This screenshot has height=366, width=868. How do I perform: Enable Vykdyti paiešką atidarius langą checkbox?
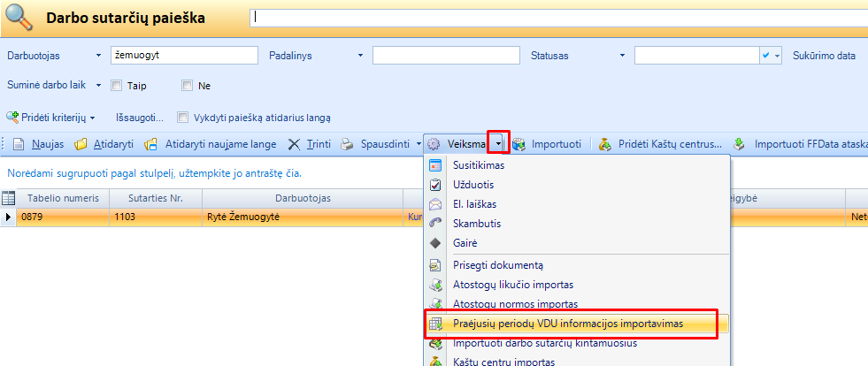tap(183, 117)
